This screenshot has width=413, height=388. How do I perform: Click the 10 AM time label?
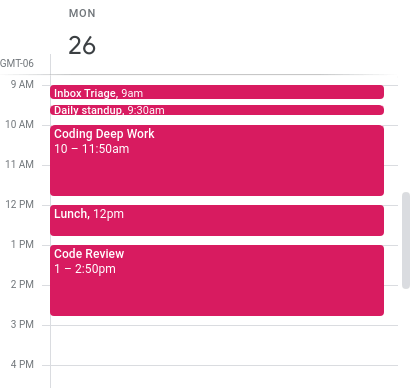click(x=19, y=124)
